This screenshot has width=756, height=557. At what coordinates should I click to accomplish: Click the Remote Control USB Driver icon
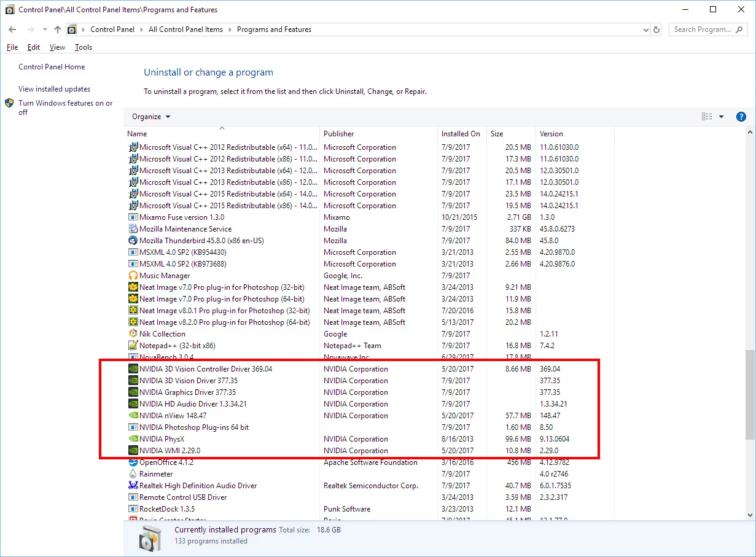[x=133, y=497]
